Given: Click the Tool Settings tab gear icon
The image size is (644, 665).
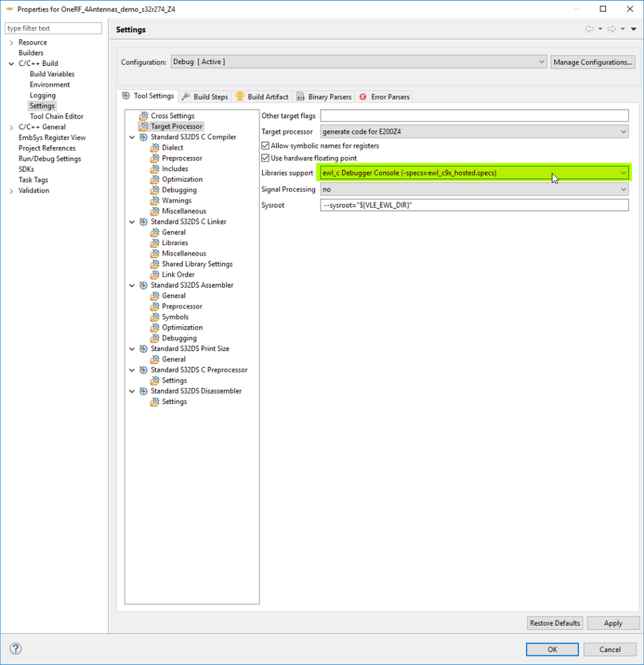Looking at the screenshot, I should pyautogui.click(x=126, y=96).
